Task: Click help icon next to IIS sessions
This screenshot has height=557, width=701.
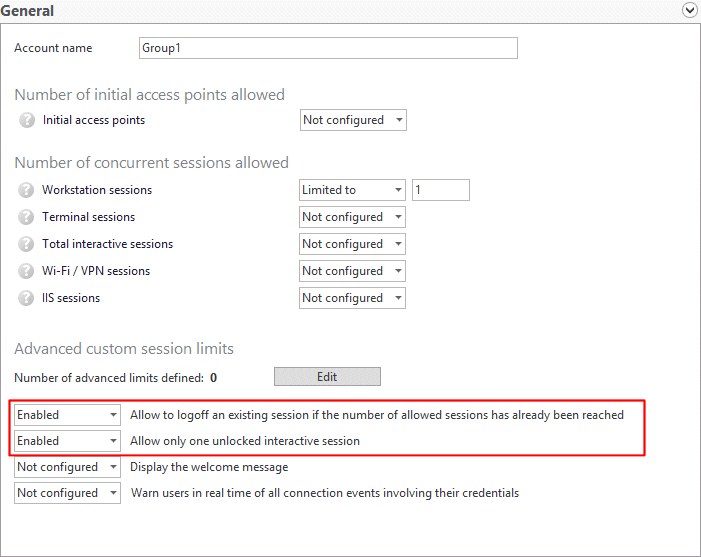Action: pos(27,298)
